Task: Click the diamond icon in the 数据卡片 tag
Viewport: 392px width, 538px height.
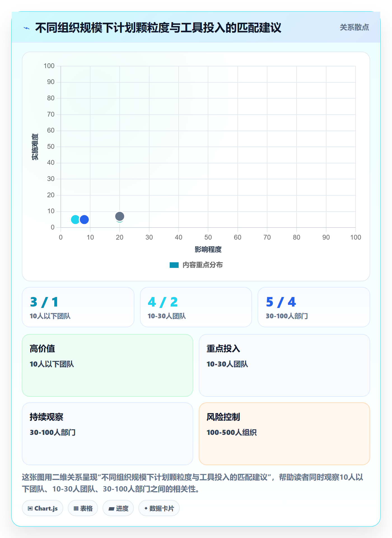Action: coord(146,508)
